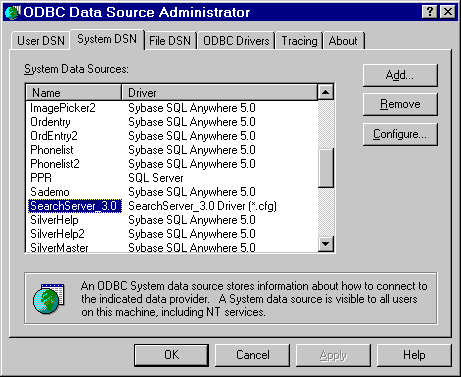This screenshot has width=461, height=377.
Task: Click the SQL Server driver cell
Action: pos(156,178)
